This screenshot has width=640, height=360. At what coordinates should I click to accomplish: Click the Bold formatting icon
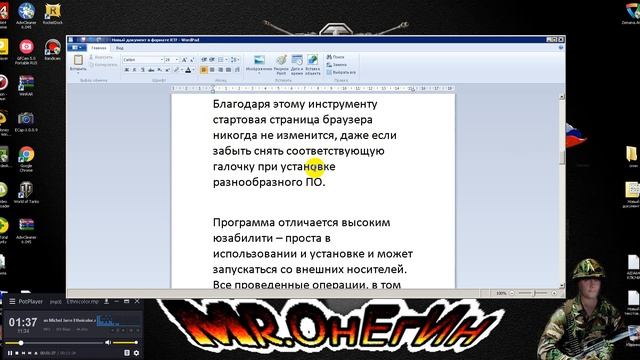(127, 70)
